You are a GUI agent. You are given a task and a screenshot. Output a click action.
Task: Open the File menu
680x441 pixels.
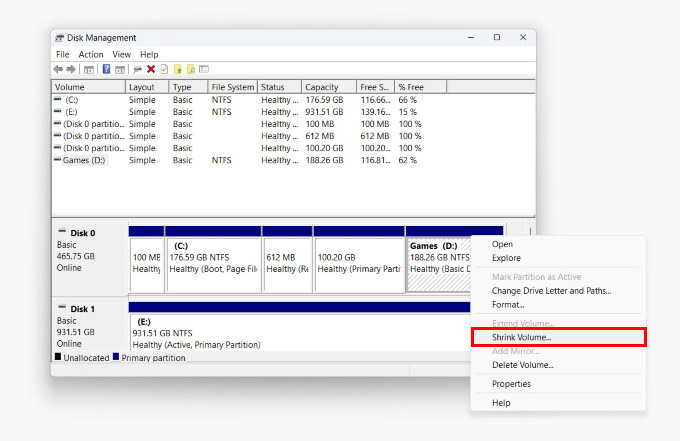tap(62, 54)
